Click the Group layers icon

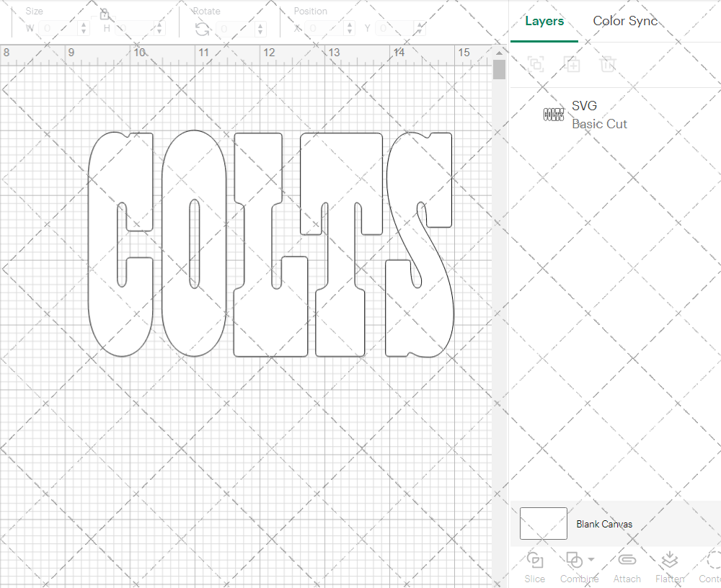pos(536,64)
